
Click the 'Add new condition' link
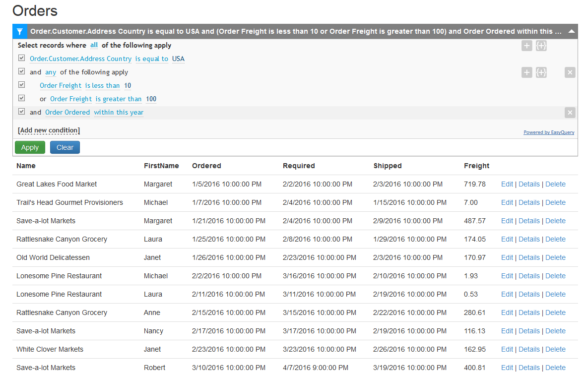coord(48,130)
